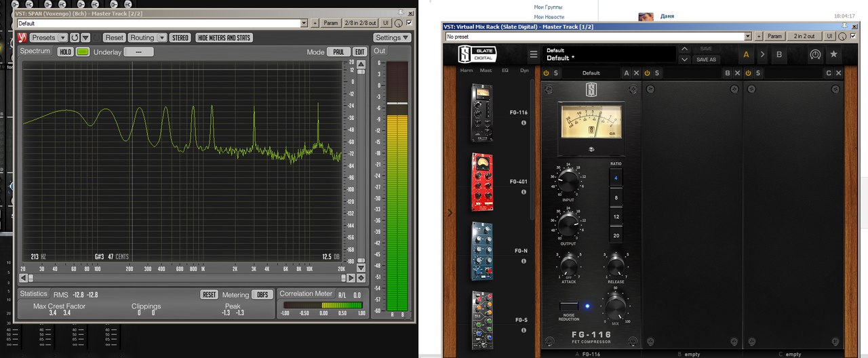Remove module from slot A with X icon

[x=636, y=73]
